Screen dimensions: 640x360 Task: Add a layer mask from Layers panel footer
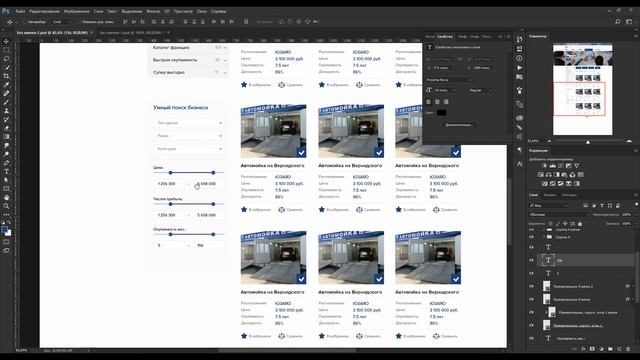tap(592, 349)
